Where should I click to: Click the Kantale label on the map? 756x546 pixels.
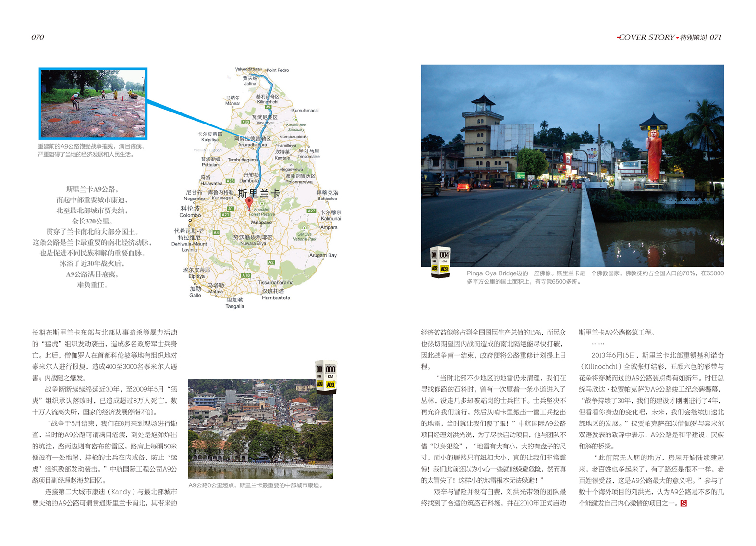[282, 158]
